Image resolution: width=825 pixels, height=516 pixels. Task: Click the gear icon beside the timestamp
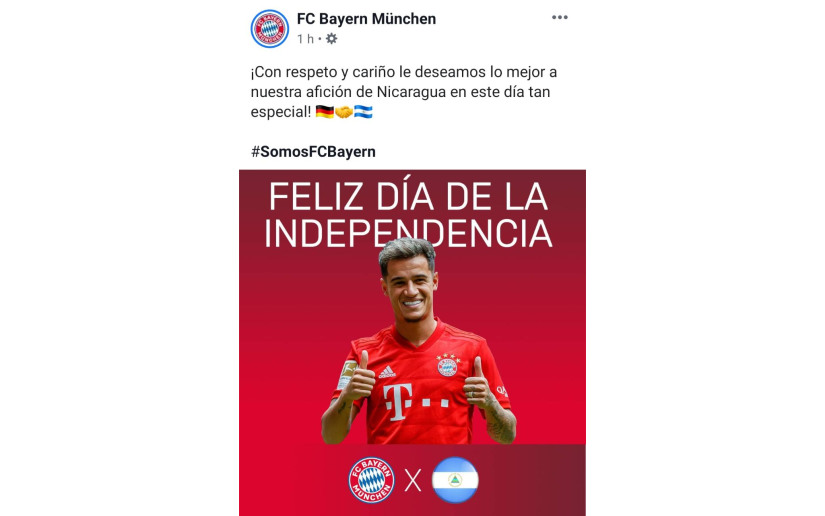click(x=331, y=38)
